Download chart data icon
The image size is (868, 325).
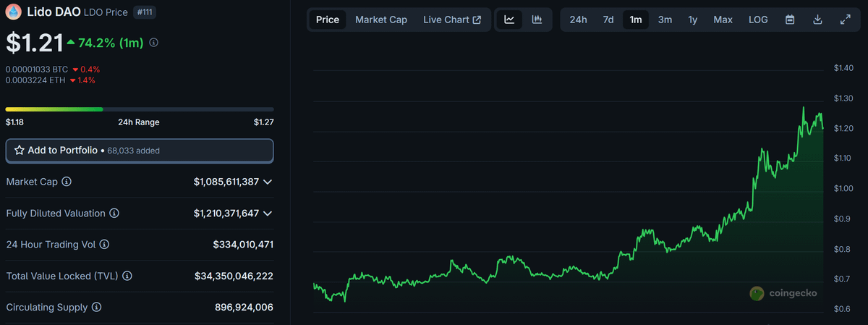pos(817,20)
